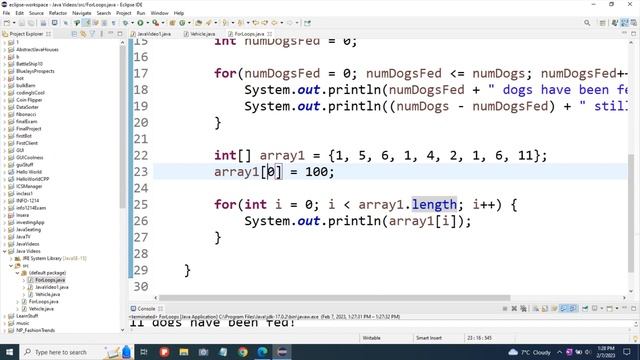Click Collapse All in Project Explorer toolbar
This screenshot has width=640, height=360.
click(x=74, y=34)
